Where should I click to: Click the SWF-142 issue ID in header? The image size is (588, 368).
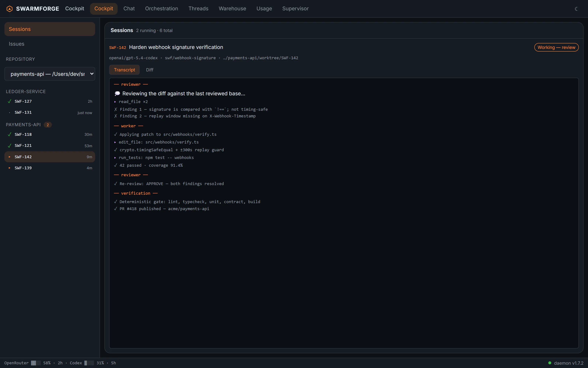click(x=118, y=47)
